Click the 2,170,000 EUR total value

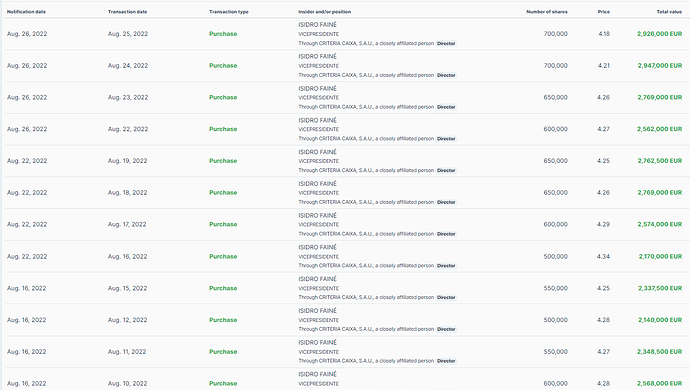click(661, 256)
